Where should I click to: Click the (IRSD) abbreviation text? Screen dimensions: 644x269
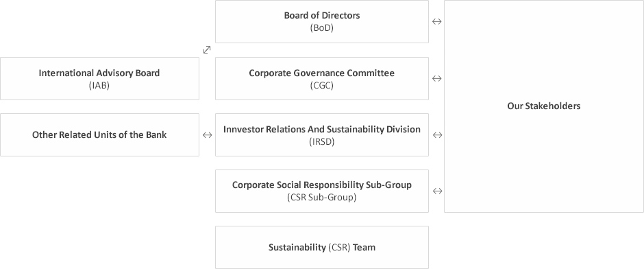(321, 141)
